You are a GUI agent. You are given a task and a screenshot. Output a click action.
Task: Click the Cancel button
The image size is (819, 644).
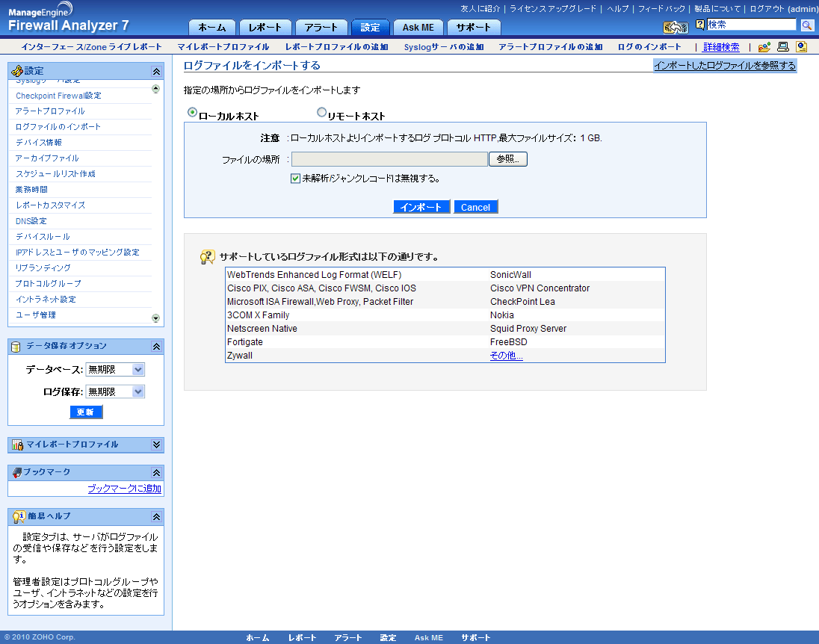(x=476, y=207)
